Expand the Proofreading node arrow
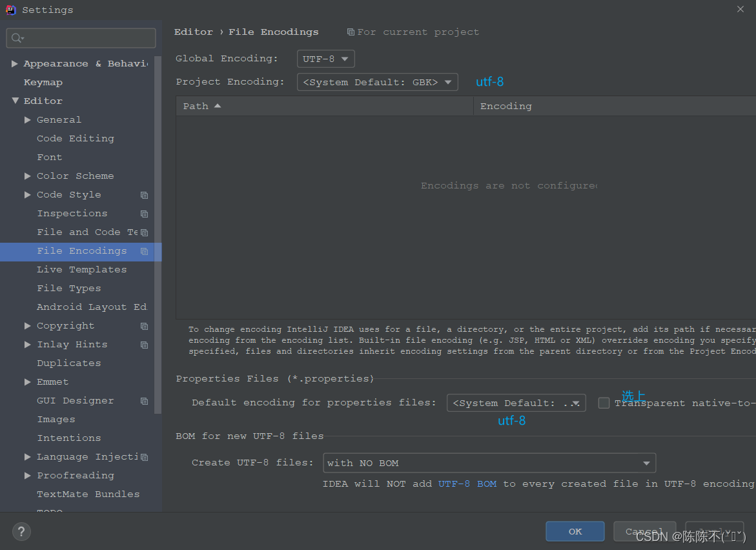Screen dimensions: 756x550 (x=28, y=476)
